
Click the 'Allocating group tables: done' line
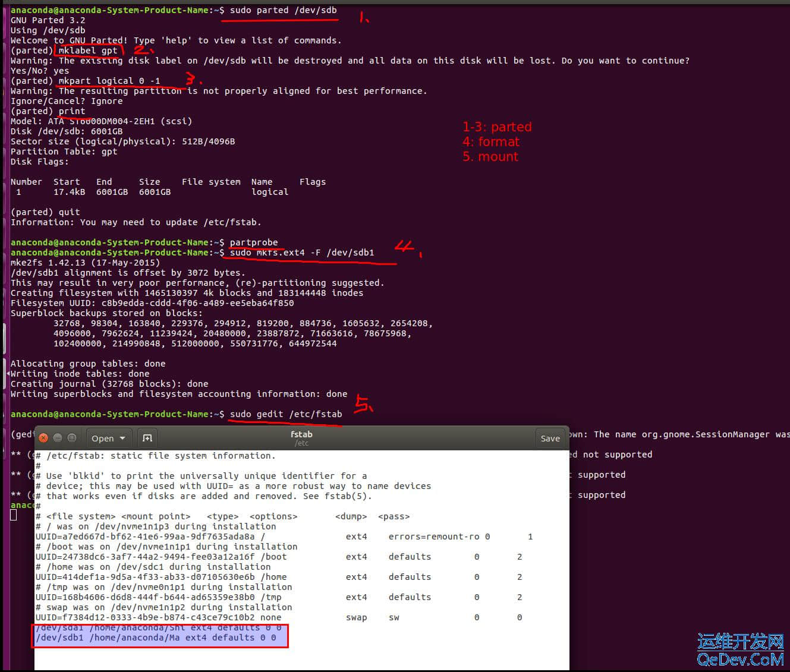click(x=88, y=364)
